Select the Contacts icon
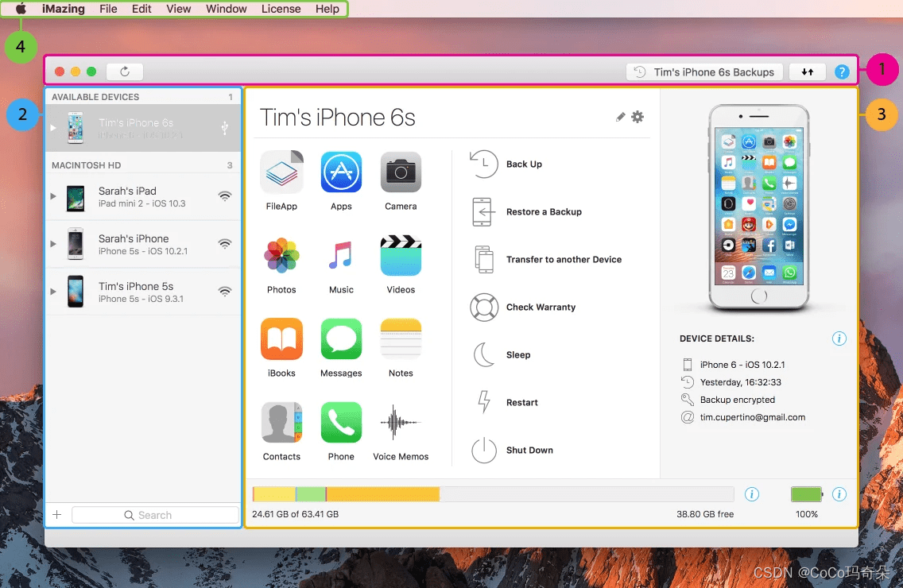The width and height of the screenshot is (903, 588). [281, 423]
